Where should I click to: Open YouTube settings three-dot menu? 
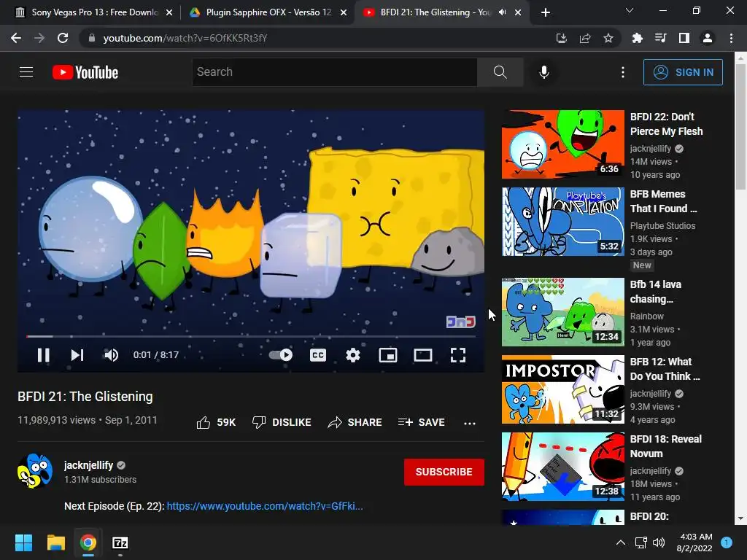tap(623, 72)
